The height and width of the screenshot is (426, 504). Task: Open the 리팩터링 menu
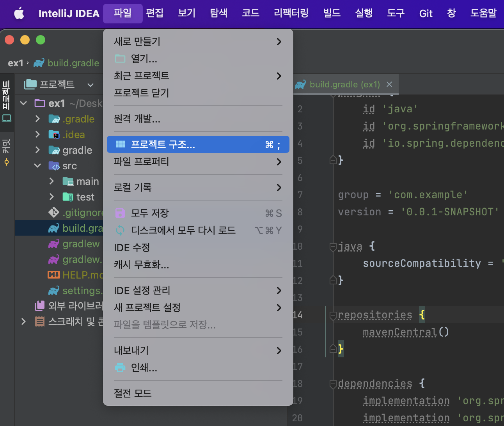(x=291, y=13)
